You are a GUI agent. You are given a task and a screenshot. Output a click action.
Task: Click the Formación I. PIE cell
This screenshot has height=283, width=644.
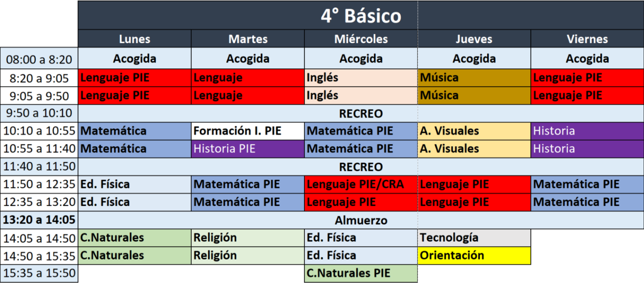point(247,131)
